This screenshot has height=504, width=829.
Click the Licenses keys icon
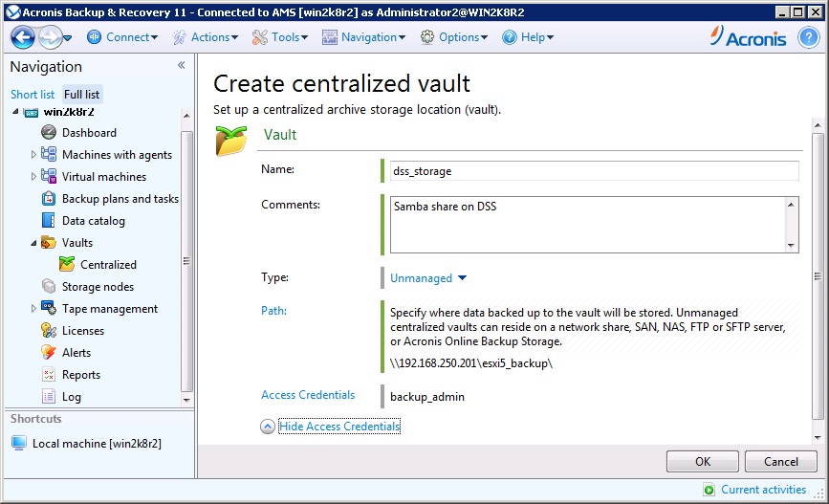click(49, 330)
